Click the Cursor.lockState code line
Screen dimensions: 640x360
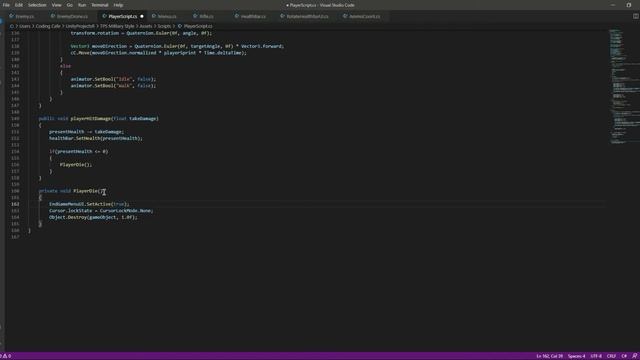click(x=101, y=211)
